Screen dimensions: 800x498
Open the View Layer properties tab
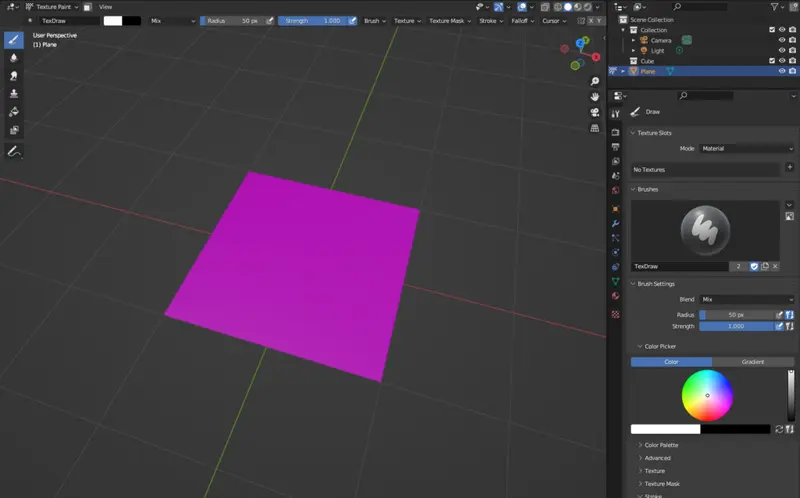point(615,161)
